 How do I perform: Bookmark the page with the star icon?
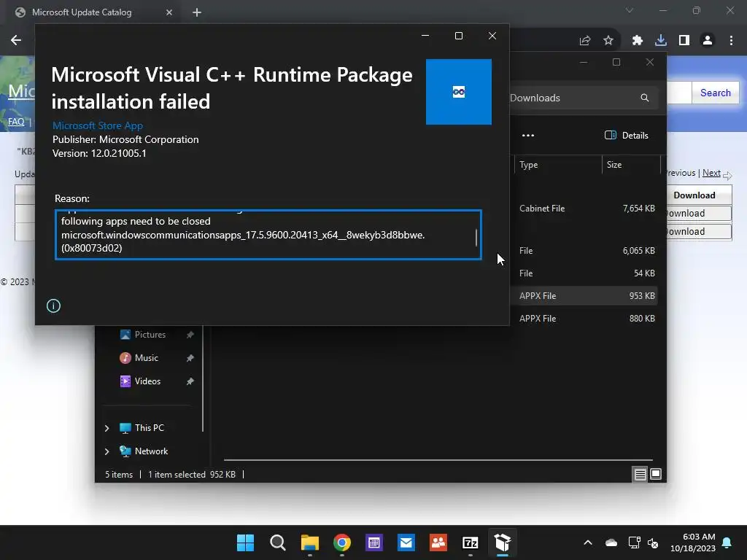[608, 41]
